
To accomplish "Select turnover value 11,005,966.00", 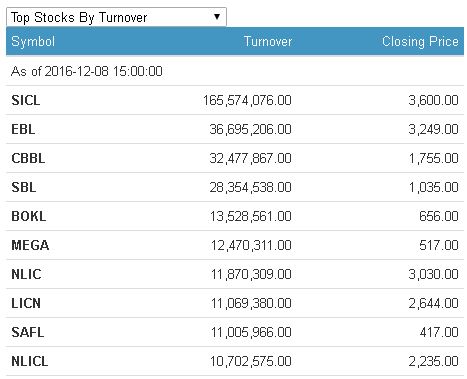I will [251, 332].
